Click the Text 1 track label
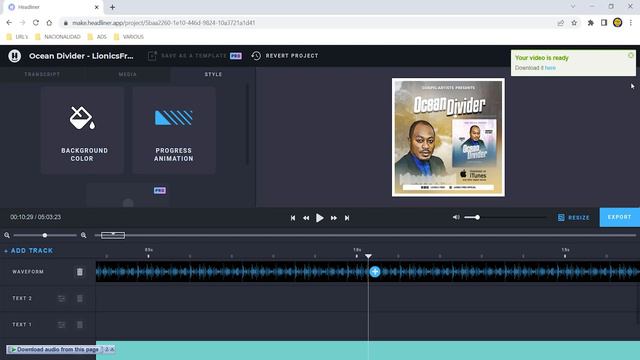Viewport: 640px width, 360px height. [x=22, y=324]
